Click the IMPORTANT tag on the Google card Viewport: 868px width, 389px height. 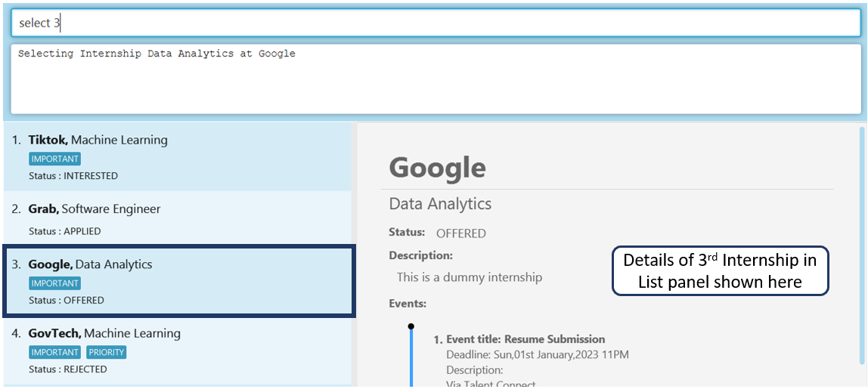(x=54, y=283)
